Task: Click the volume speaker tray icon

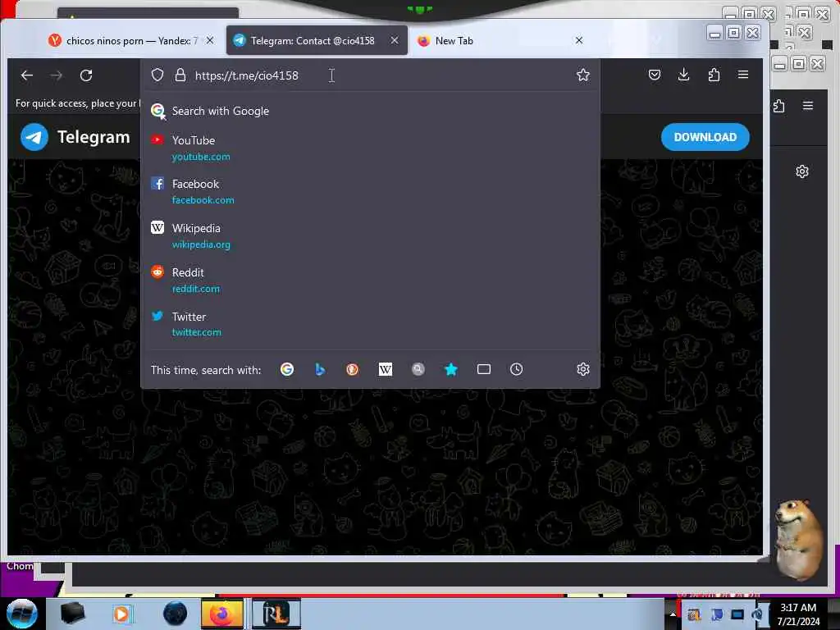Action: (x=757, y=614)
